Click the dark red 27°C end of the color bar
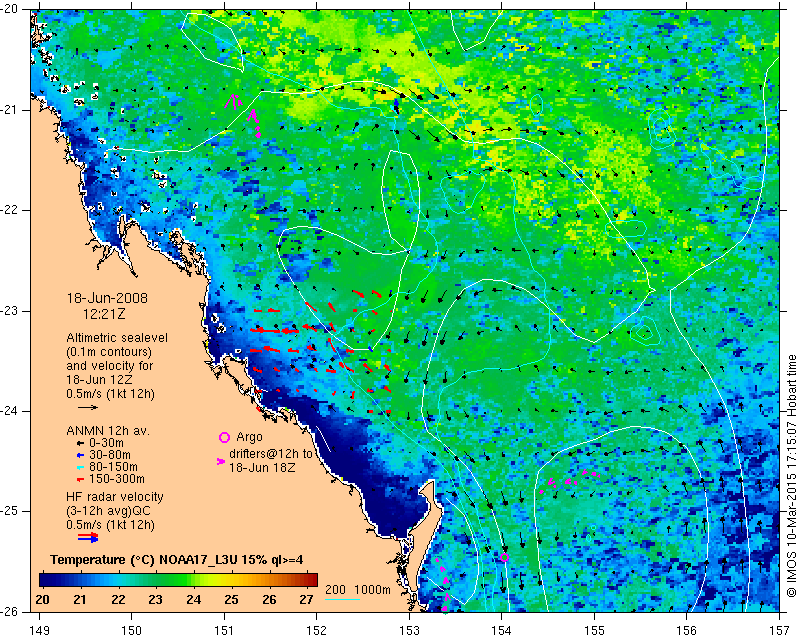This screenshot has width=800, height=640. [x=311, y=579]
